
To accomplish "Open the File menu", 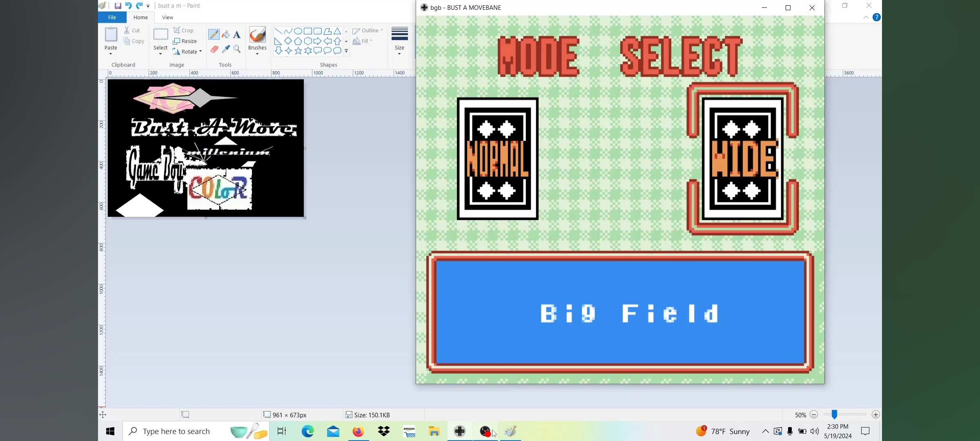I will (x=112, y=18).
